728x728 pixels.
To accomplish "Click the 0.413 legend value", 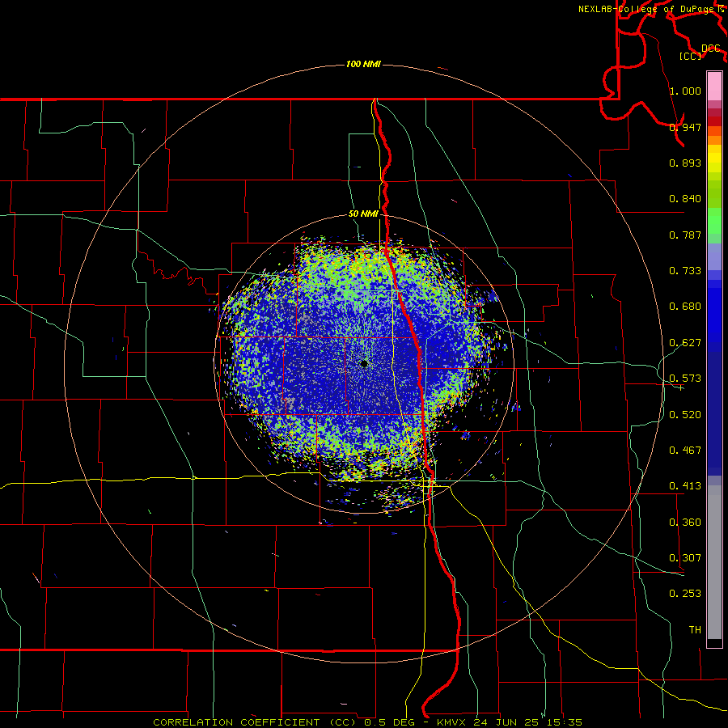I will click(685, 486).
